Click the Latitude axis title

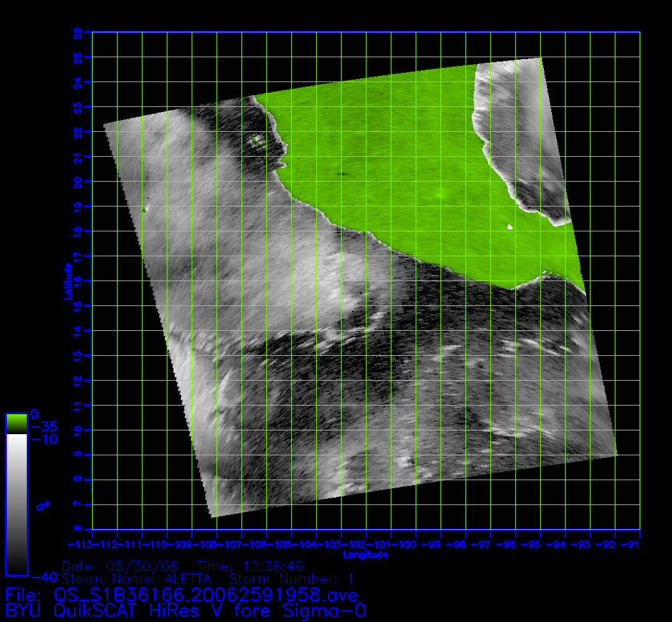tap(66, 281)
